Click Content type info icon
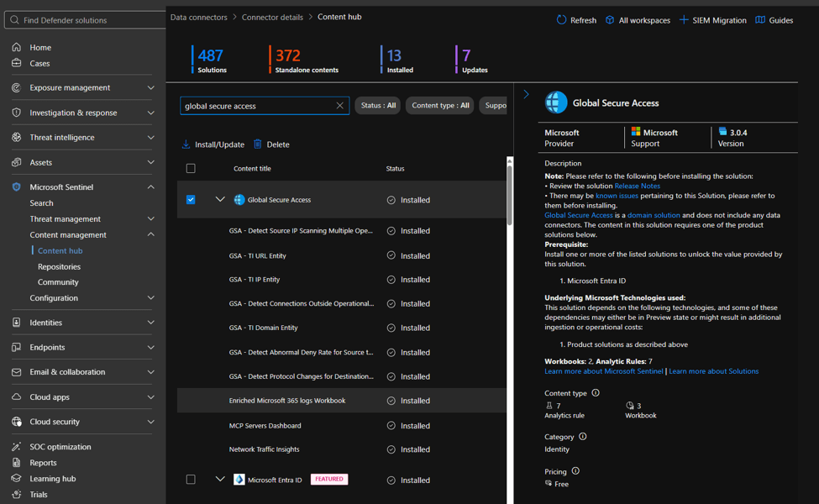The width and height of the screenshot is (819, 504). [596, 393]
